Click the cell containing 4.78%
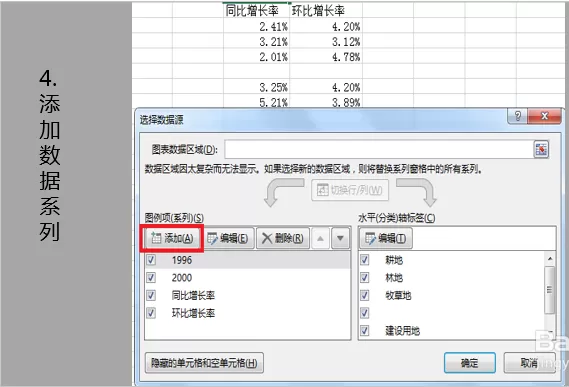The width and height of the screenshot is (569, 387). coord(326,57)
